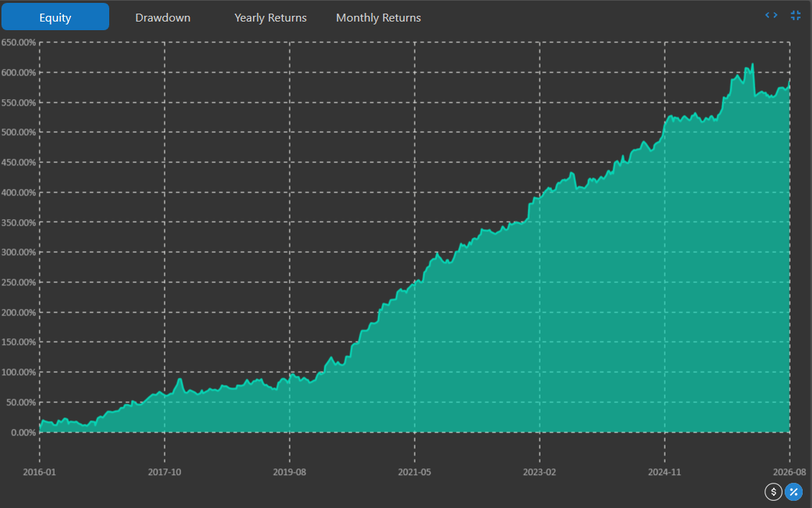
Task: Click the 400.00% axis label
Action: coord(19,192)
